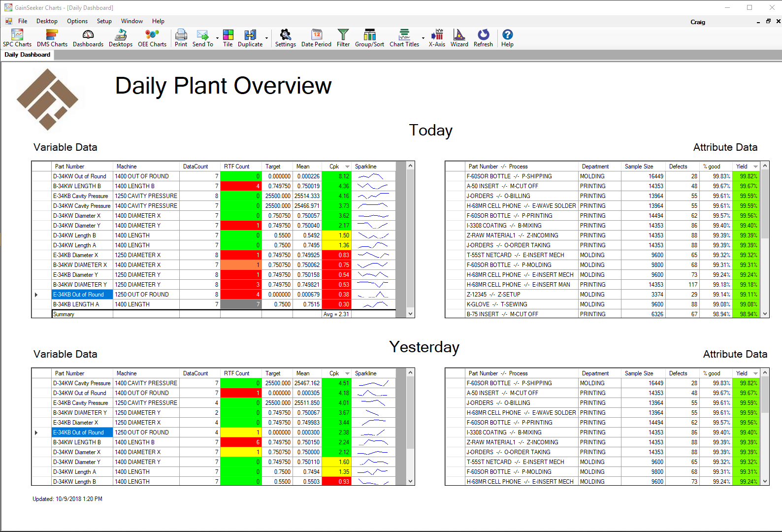Open the Dashboards tool
782x532 pixels.
[x=88, y=38]
